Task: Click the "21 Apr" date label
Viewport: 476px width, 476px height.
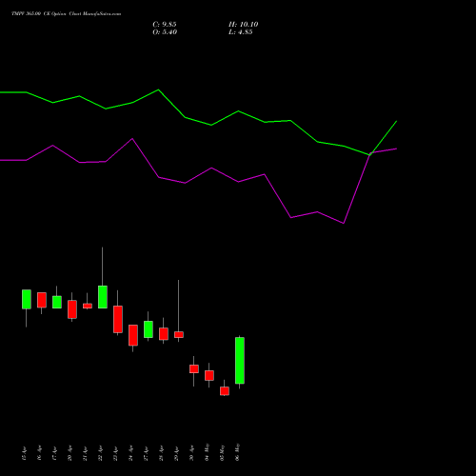Action: (x=85, y=453)
